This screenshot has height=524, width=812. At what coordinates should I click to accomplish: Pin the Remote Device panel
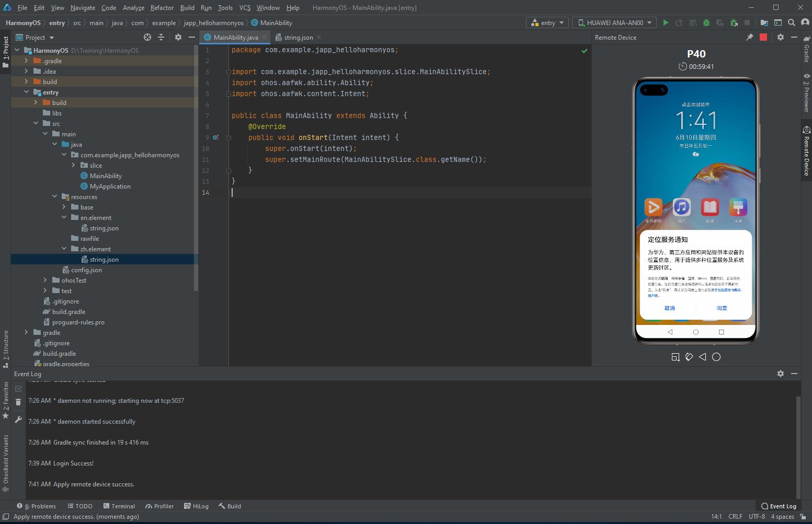(749, 37)
